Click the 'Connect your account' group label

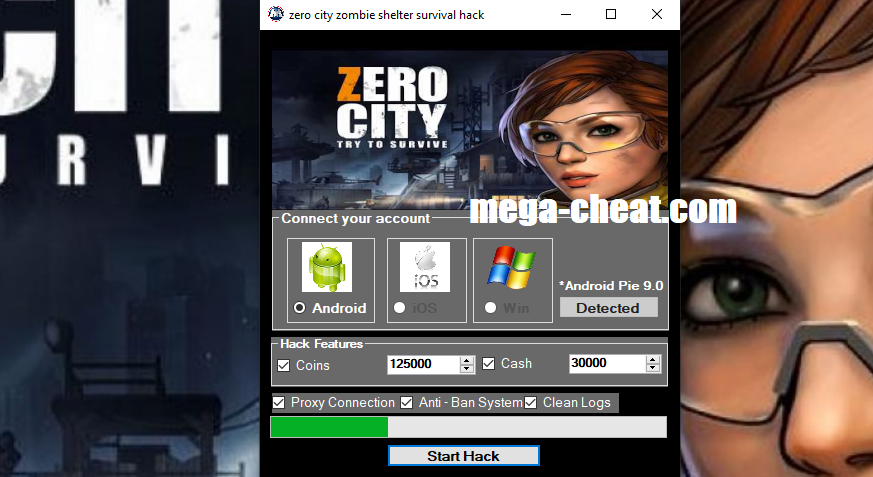coord(355,218)
